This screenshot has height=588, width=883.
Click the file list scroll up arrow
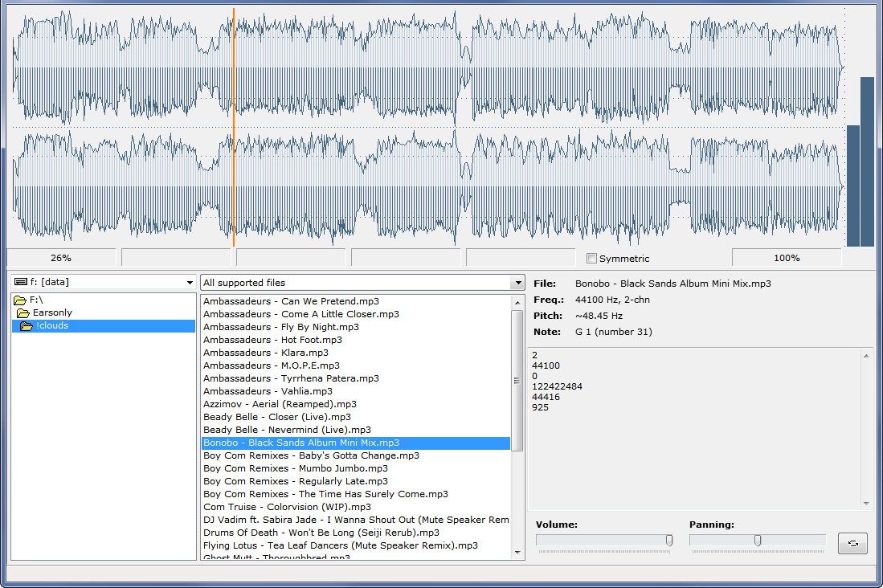[x=517, y=302]
